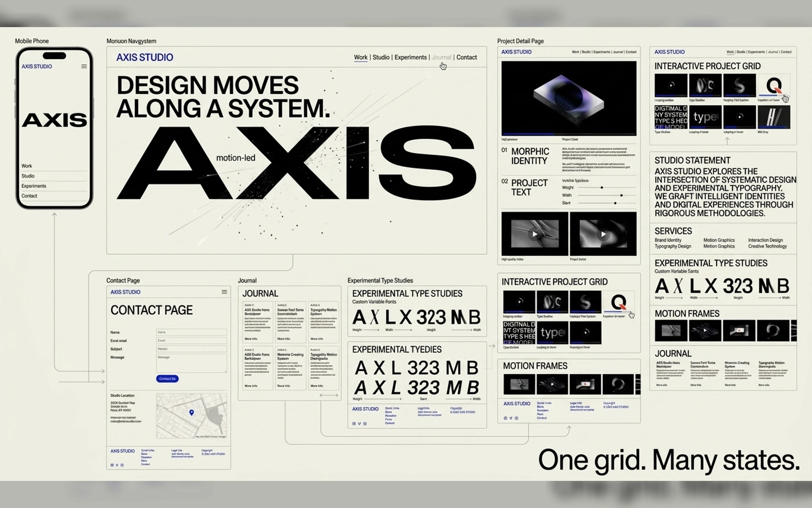The image size is (812, 508).
Task: Click into the Subject input field
Action: pyautogui.click(x=191, y=349)
